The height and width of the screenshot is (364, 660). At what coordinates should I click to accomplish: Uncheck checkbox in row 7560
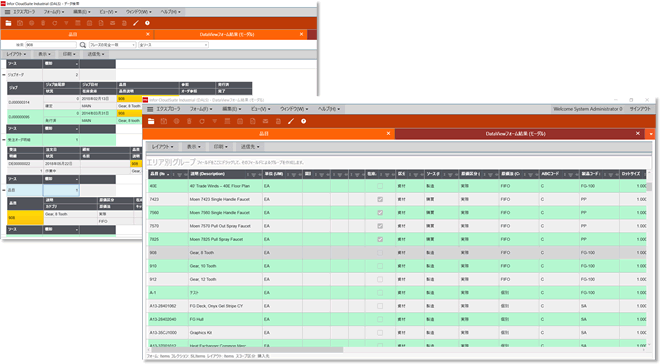[x=380, y=213]
